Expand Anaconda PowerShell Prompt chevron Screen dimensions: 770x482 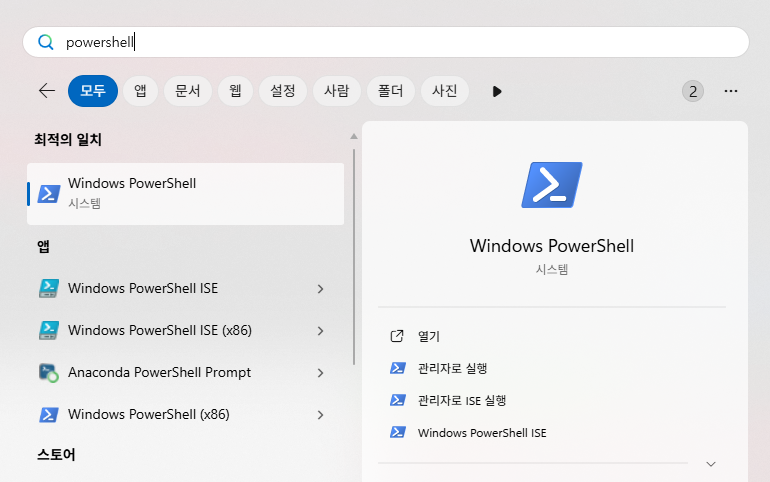(x=320, y=374)
